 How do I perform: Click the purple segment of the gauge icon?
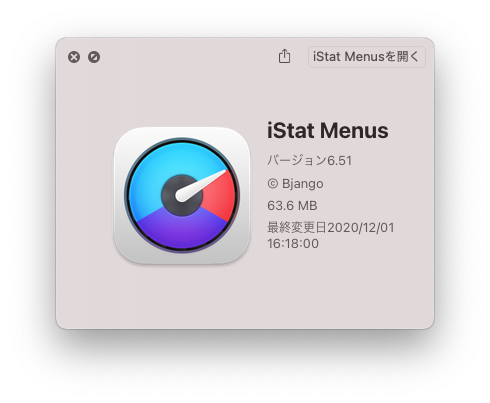[182, 230]
